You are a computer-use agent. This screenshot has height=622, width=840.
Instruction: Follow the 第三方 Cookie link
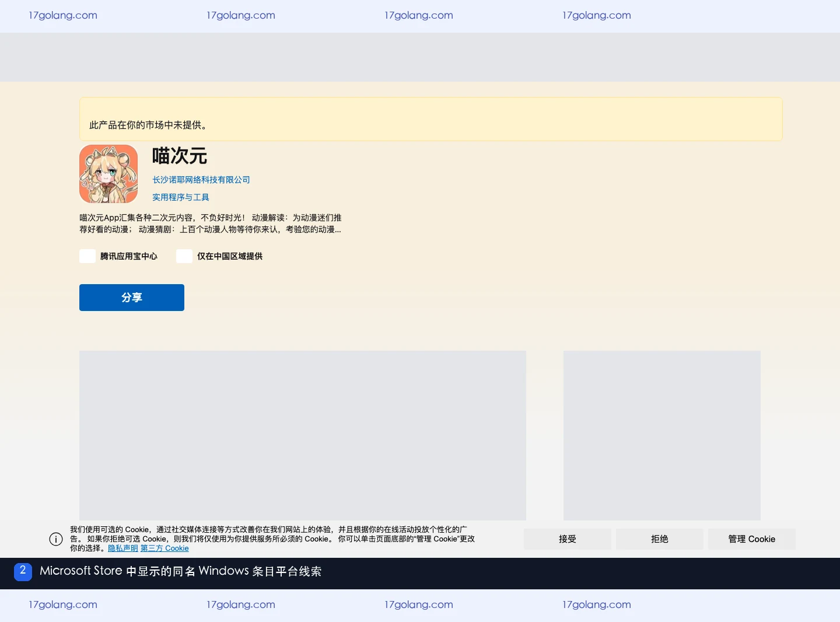click(x=164, y=548)
